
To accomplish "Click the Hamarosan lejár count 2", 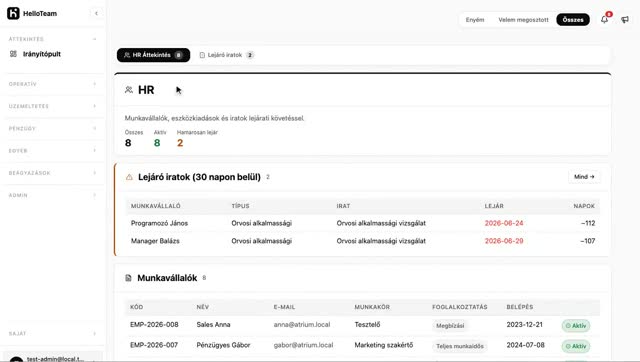I will [180, 143].
